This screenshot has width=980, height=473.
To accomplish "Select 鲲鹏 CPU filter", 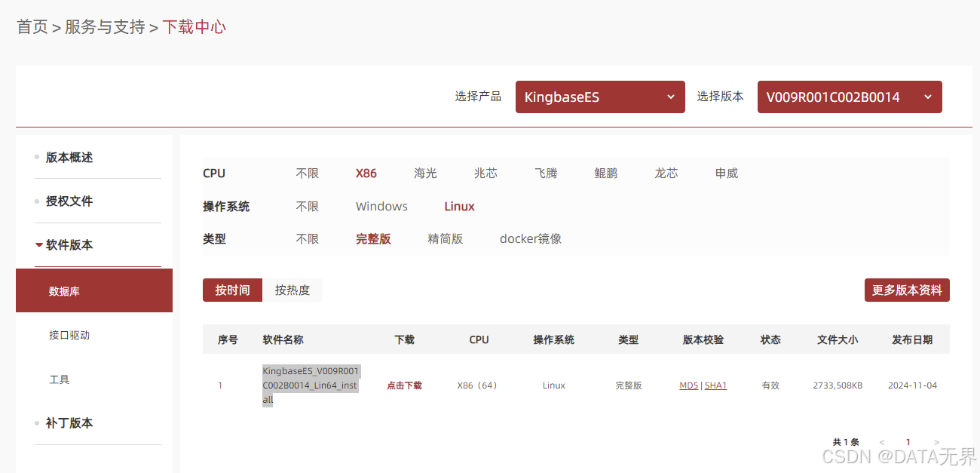I will (x=606, y=174).
